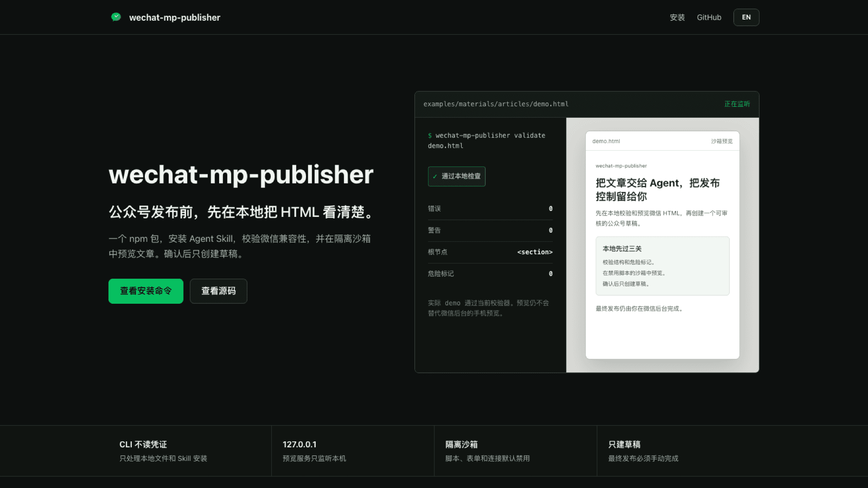This screenshot has width=868, height=488.
Task: Click the large wechat-mp-publisher hero heading
Action: [x=241, y=175]
